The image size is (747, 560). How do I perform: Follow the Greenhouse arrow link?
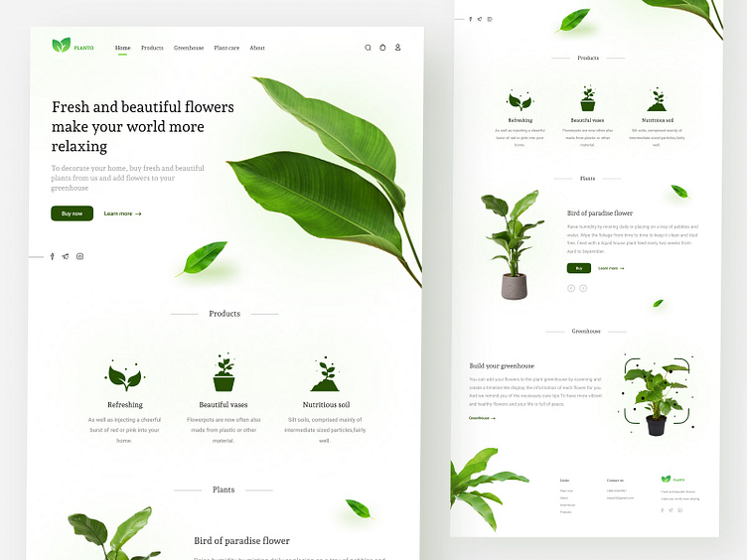click(x=482, y=418)
